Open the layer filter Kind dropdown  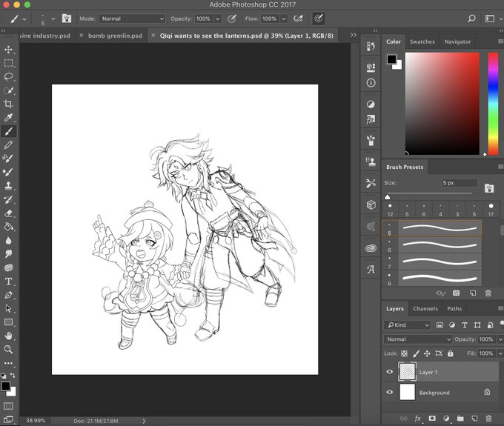tap(407, 325)
